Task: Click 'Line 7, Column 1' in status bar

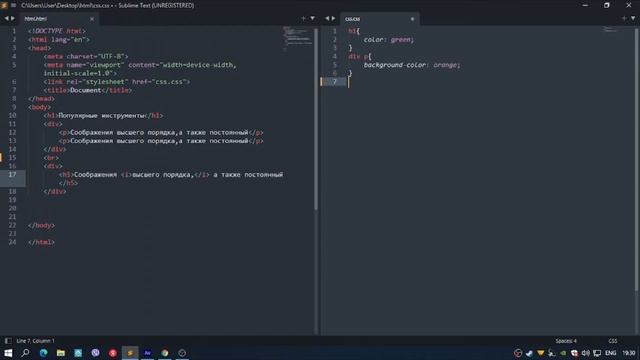Action: click(36, 341)
